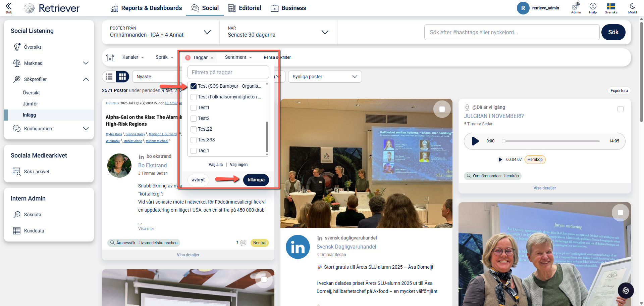Click the Sök search button
Image resolution: width=644 pixels, height=306 pixels.
[613, 32]
